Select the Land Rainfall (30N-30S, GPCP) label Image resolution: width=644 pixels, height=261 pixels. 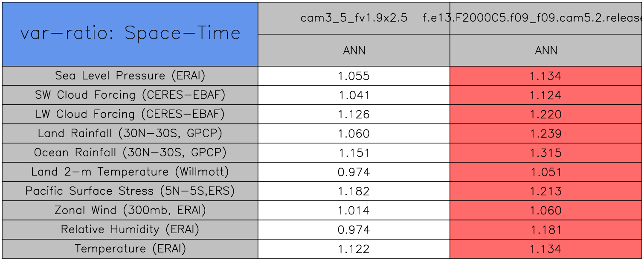130,133
